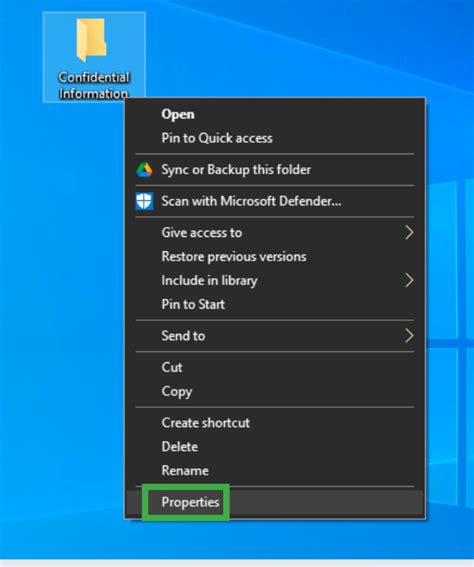
Task: Select Rename in the context menu
Action: 275,470
